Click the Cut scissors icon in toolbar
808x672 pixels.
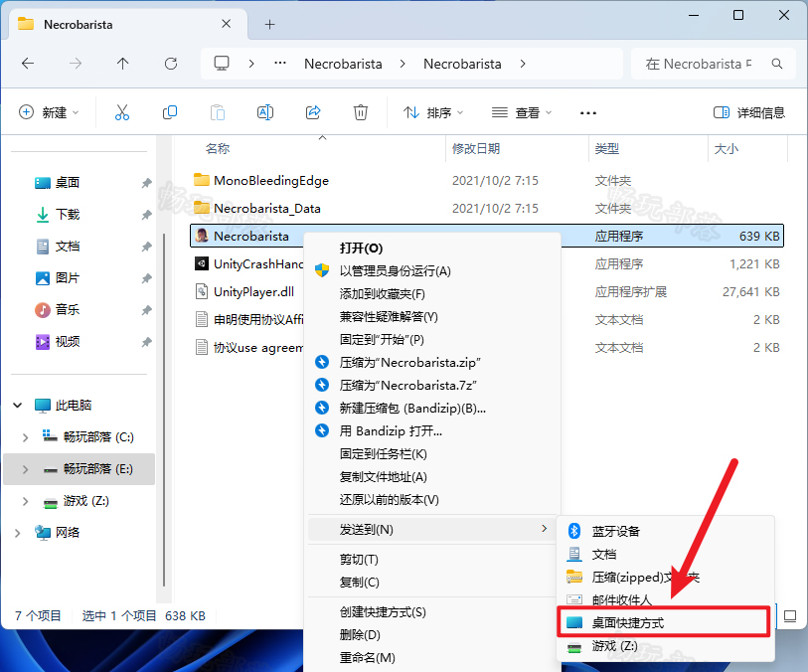(x=122, y=112)
